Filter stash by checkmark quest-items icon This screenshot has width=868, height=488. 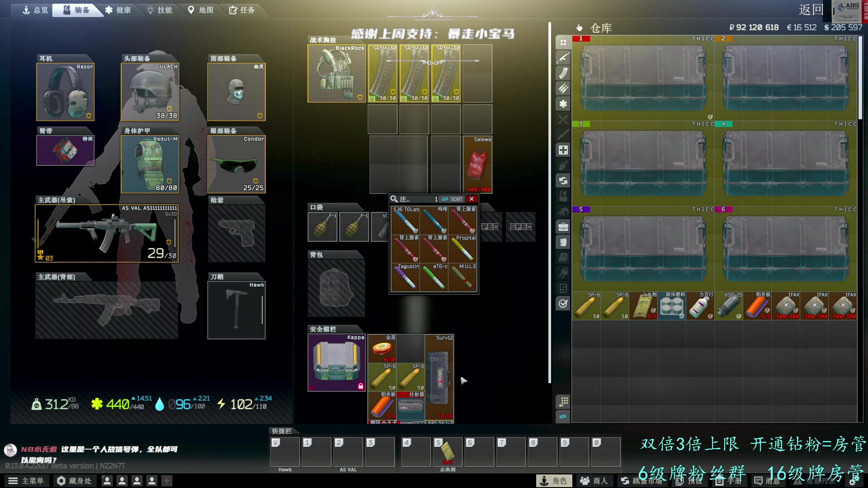[x=563, y=304]
